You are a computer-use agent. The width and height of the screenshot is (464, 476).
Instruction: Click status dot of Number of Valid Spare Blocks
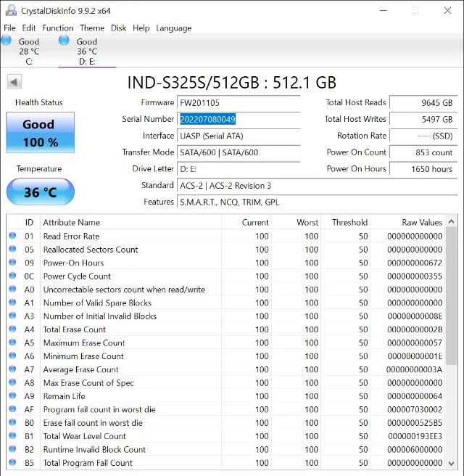tap(12, 303)
